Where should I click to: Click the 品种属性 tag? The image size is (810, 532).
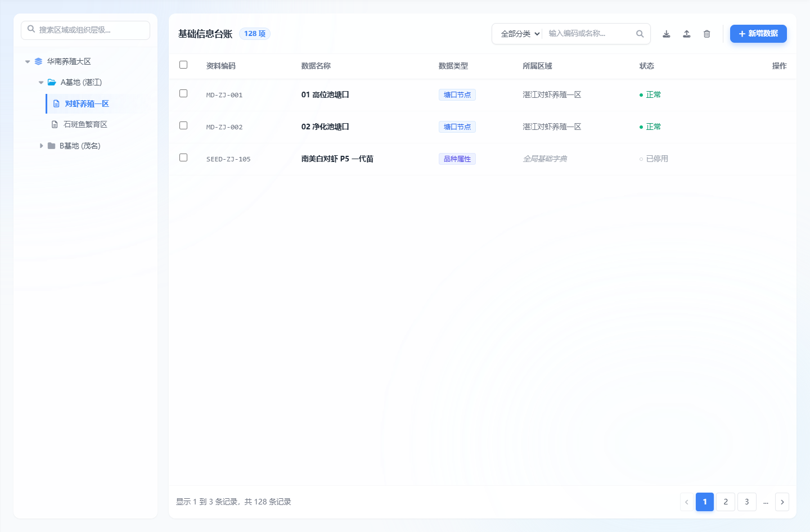pyautogui.click(x=457, y=159)
